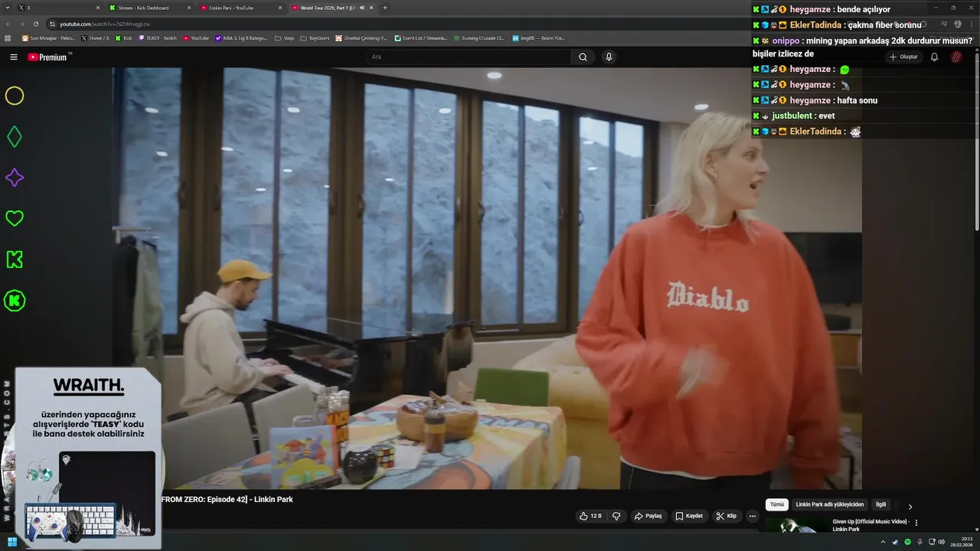This screenshot has height=551, width=980.
Task: Open volume control in the taskbar
Action: (x=941, y=542)
